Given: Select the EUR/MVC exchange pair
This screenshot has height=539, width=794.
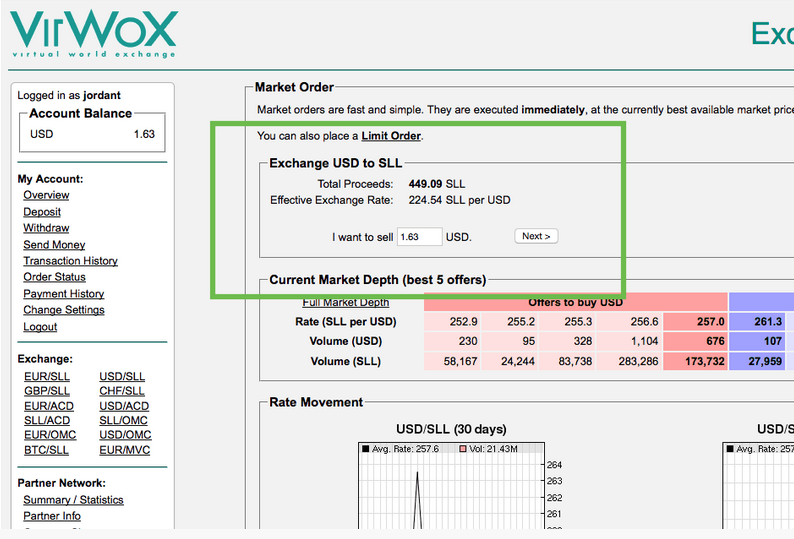Looking at the screenshot, I should click(x=125, y=450).
